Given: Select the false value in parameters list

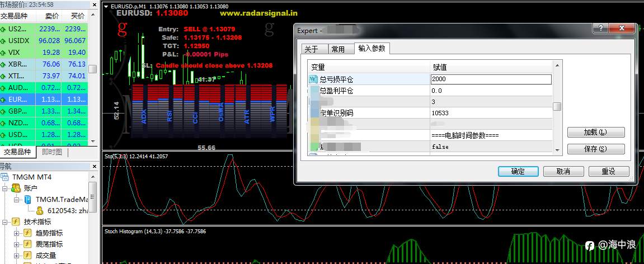Looking at the screenshot, I should (491, 147).
